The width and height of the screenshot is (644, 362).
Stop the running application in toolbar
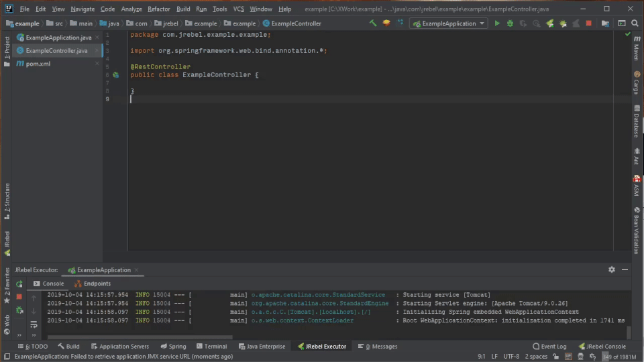[x=588, y=23]
